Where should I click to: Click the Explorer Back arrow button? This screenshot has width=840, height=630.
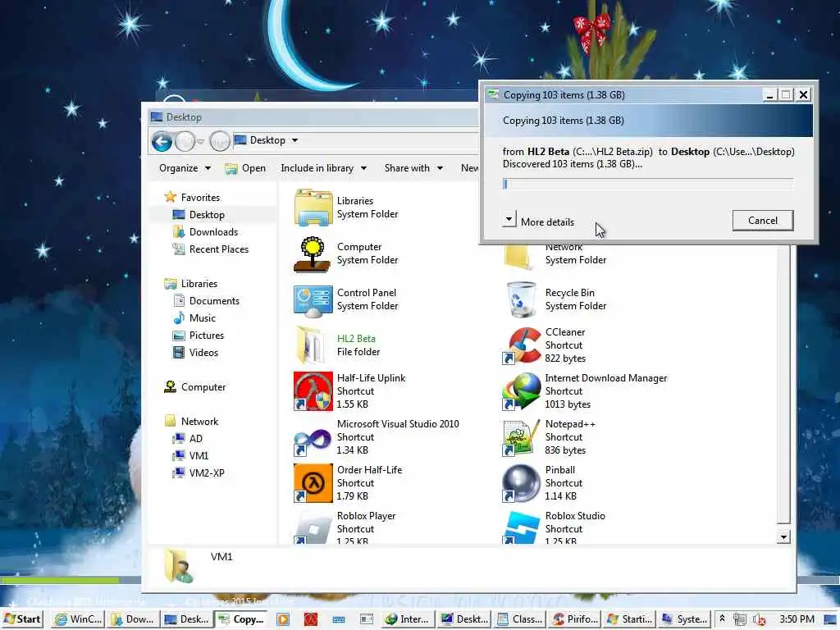(162, 141)
